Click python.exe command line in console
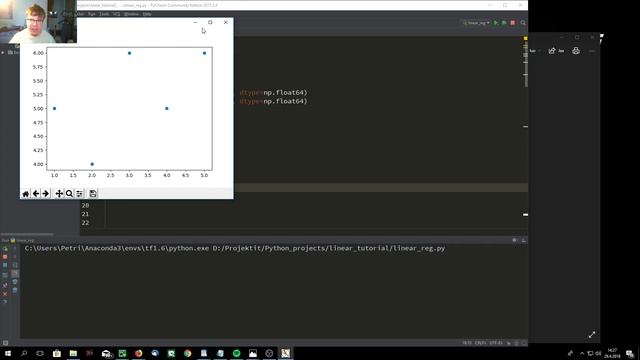Screen dimensions: 640x360 235,248
